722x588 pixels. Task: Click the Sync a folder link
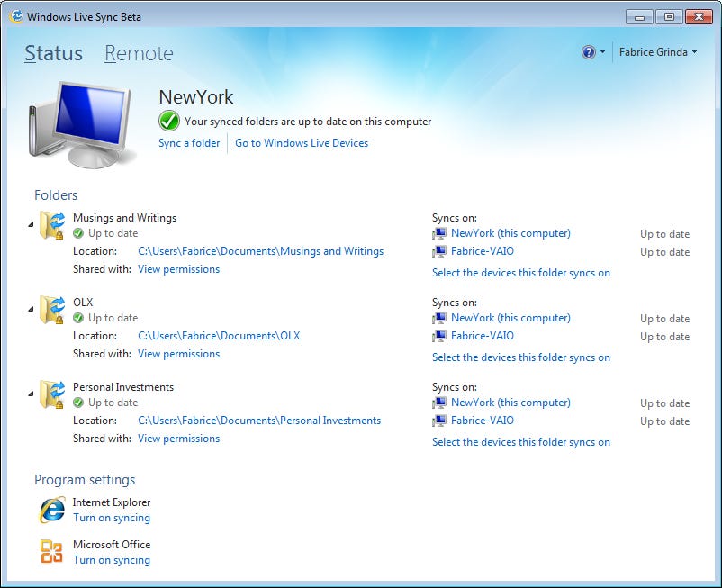(x=189, y=143)
